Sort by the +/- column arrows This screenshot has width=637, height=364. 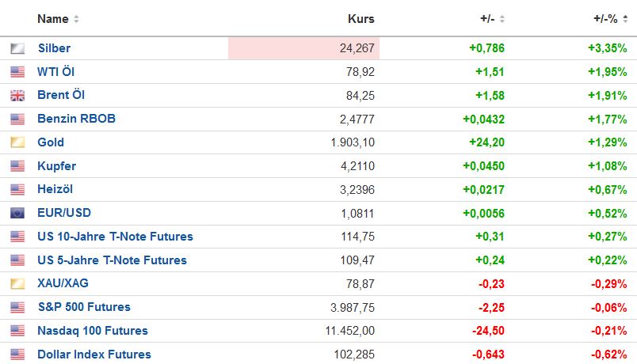tap(502, 19)
